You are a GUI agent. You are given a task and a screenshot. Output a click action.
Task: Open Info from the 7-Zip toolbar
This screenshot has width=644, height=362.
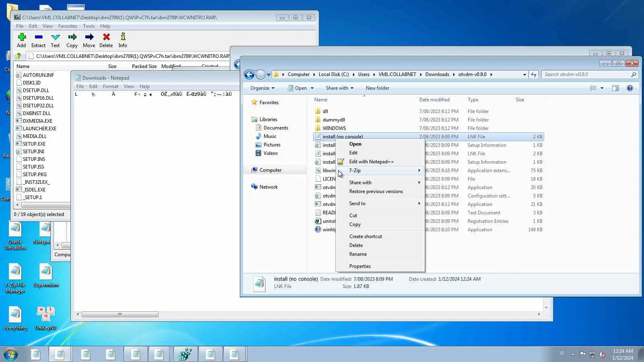(123, 40)
